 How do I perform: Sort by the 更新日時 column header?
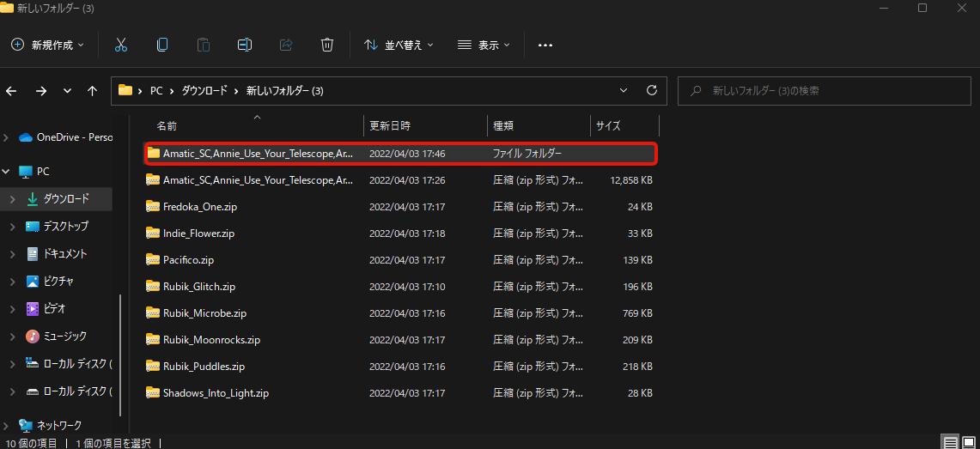pyautogui.click(x=390, y=126)
